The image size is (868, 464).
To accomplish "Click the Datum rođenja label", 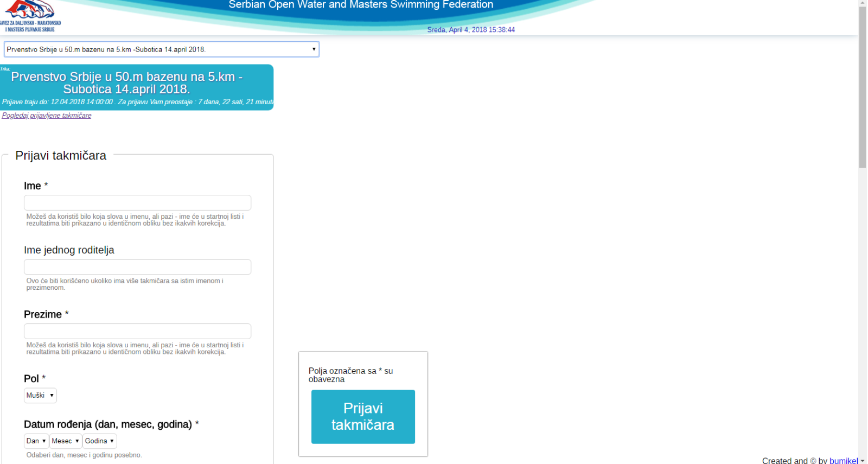I will 108,424.
